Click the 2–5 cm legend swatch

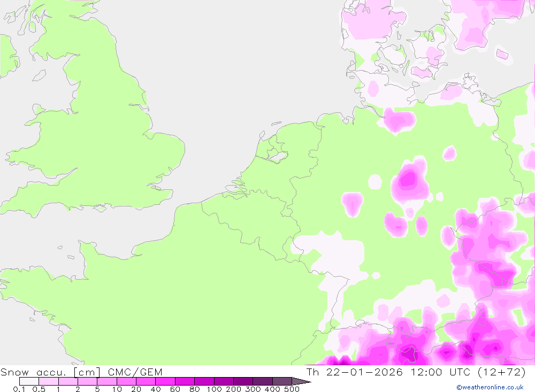[88, 381]
